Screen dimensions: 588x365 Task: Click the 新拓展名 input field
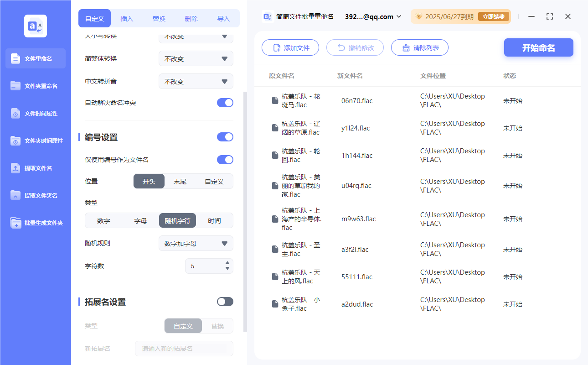[x=184, y=348]
